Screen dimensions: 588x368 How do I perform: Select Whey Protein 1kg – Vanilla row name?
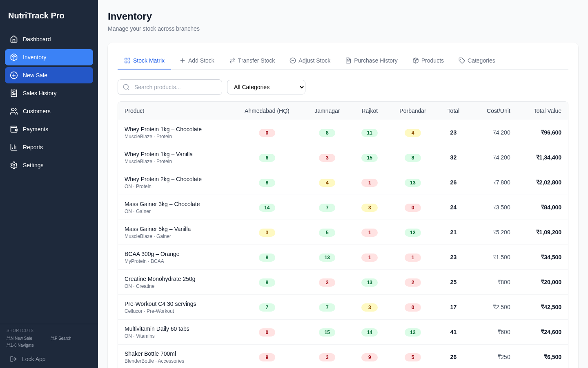pos(158,154)
